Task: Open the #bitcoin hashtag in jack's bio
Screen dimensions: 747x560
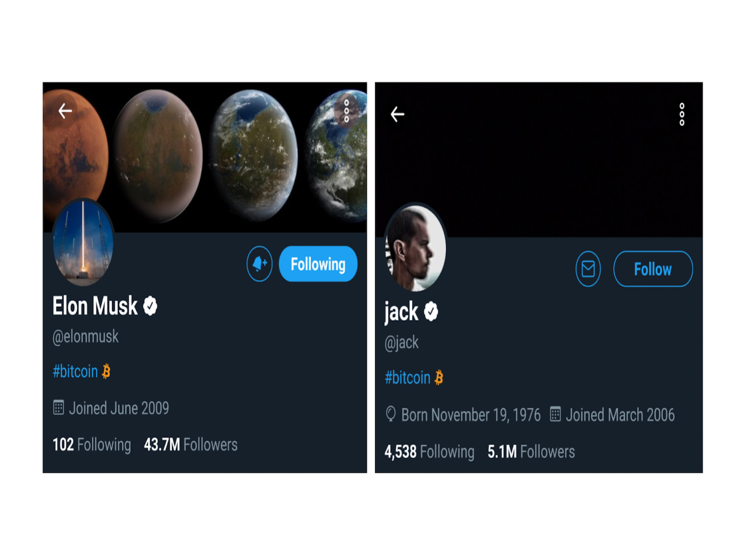Action: [x=407, y=377]
